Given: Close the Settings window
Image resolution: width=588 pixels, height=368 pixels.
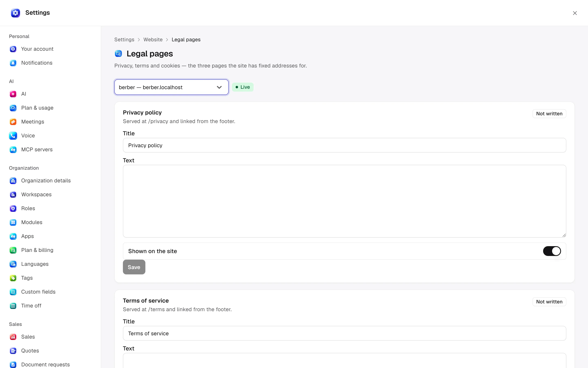Looking at the screenshot, I should [575, 13].
